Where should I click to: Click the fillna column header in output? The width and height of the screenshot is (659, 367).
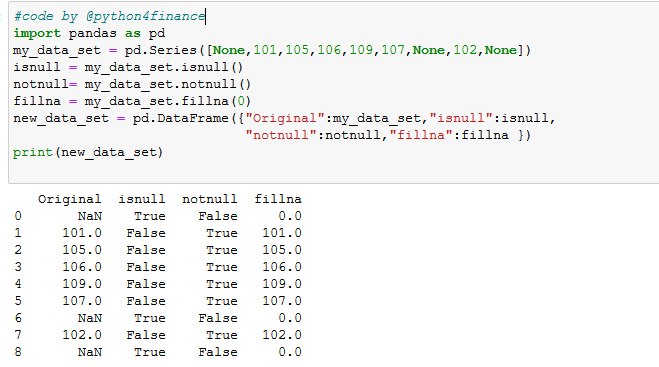coord(278,199)
